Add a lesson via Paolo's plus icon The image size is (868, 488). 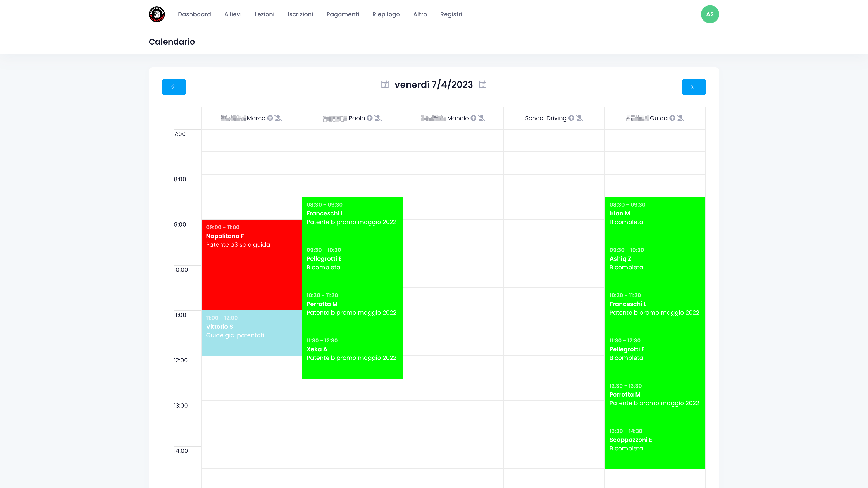tap(370, 118)
